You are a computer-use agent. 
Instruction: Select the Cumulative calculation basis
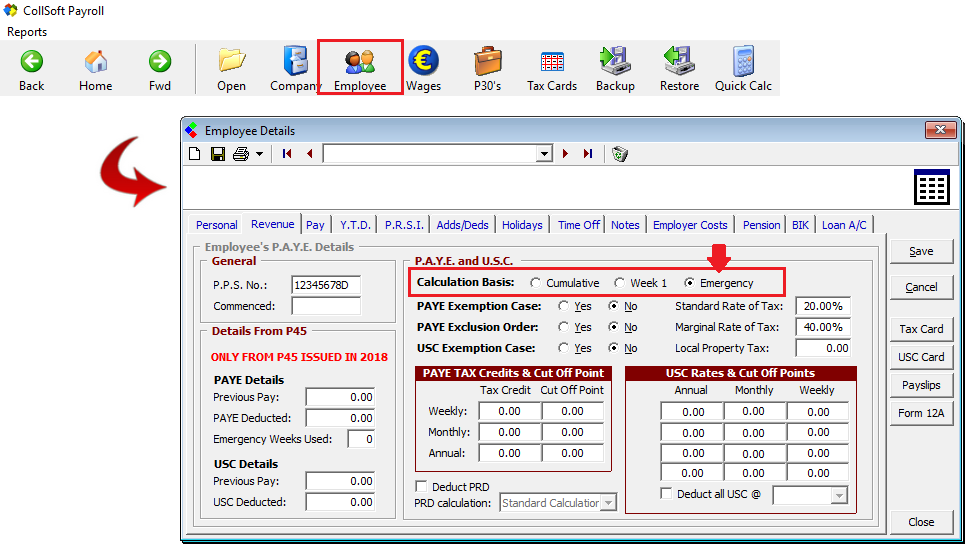click(x=536, y=283)
